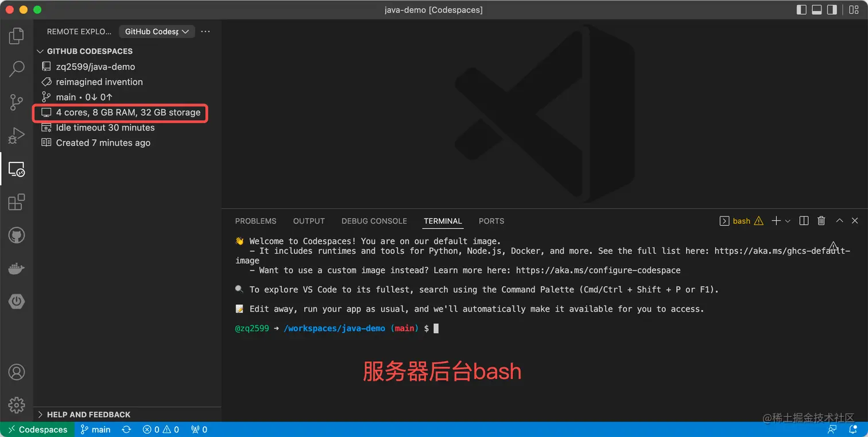Open the Source Control view

(17, 103)
